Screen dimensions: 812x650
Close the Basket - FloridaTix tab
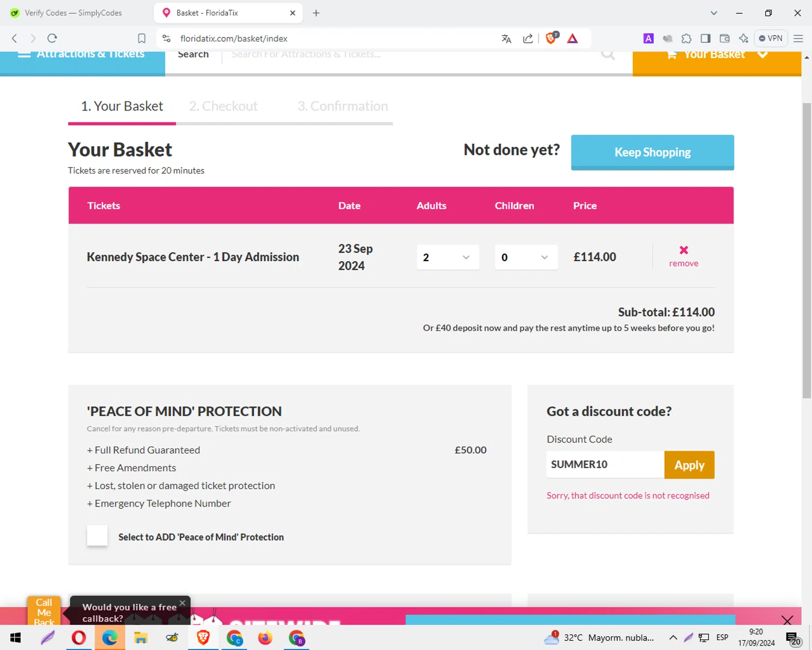(293, 13)
